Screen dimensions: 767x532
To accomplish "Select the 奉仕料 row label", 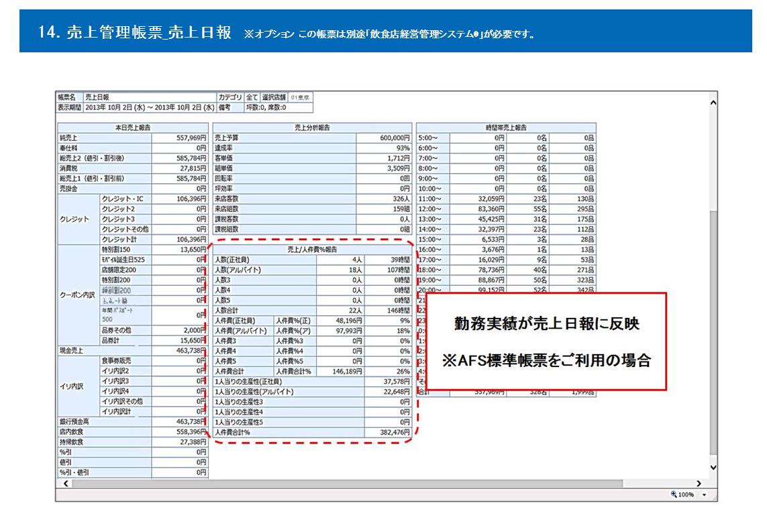I will [105, 148].
